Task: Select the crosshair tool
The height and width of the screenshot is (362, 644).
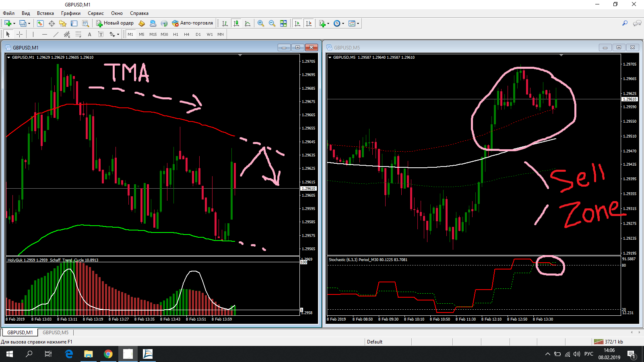Action: (19, 34)
